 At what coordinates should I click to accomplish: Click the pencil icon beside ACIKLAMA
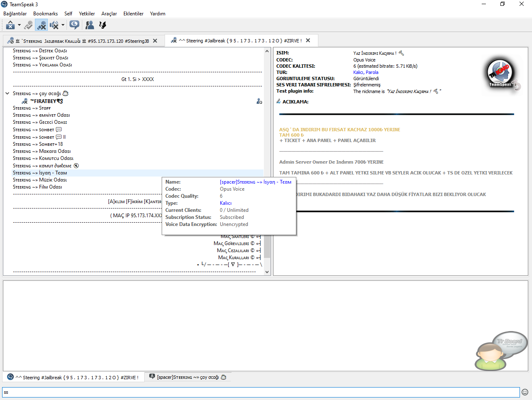278,101
